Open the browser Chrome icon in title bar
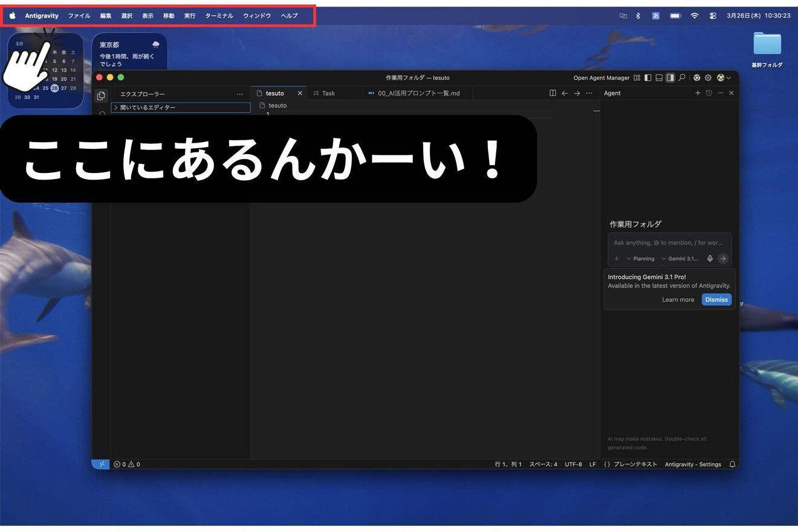Viewport: 798px width, 532px height. point(697,78)
